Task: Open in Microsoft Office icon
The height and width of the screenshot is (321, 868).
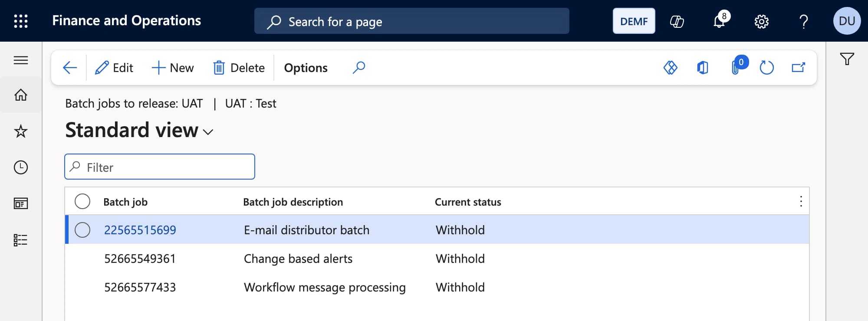Action: click(703, 68)
